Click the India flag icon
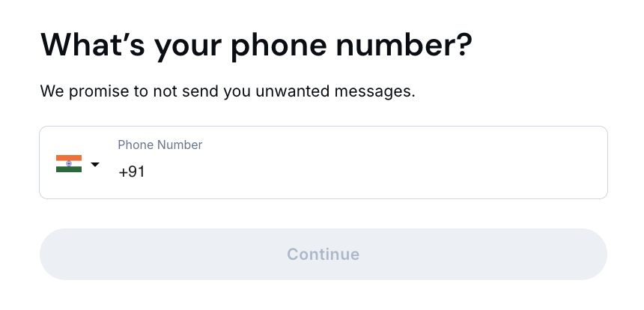 click(68, 164)
